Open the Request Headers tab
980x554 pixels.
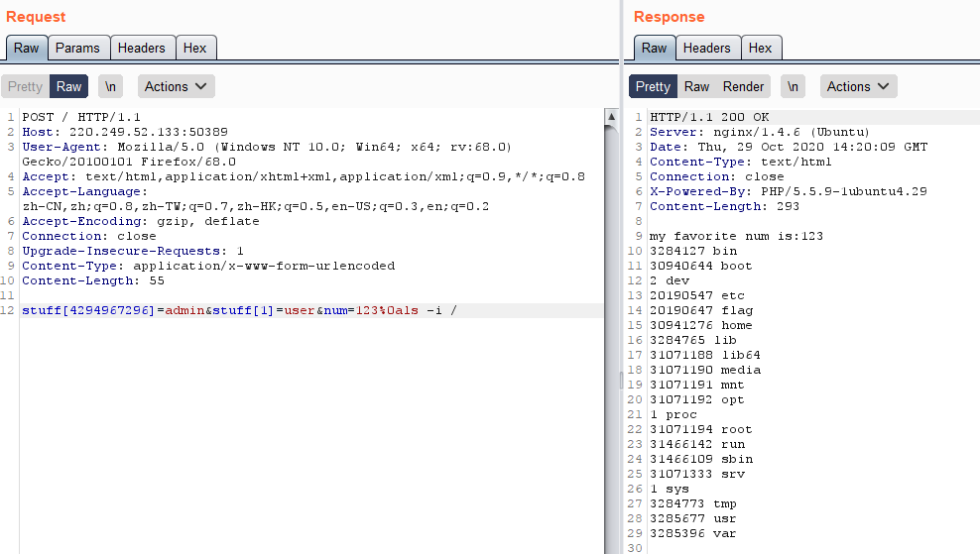pyautogui.click(x=142, y=49)
